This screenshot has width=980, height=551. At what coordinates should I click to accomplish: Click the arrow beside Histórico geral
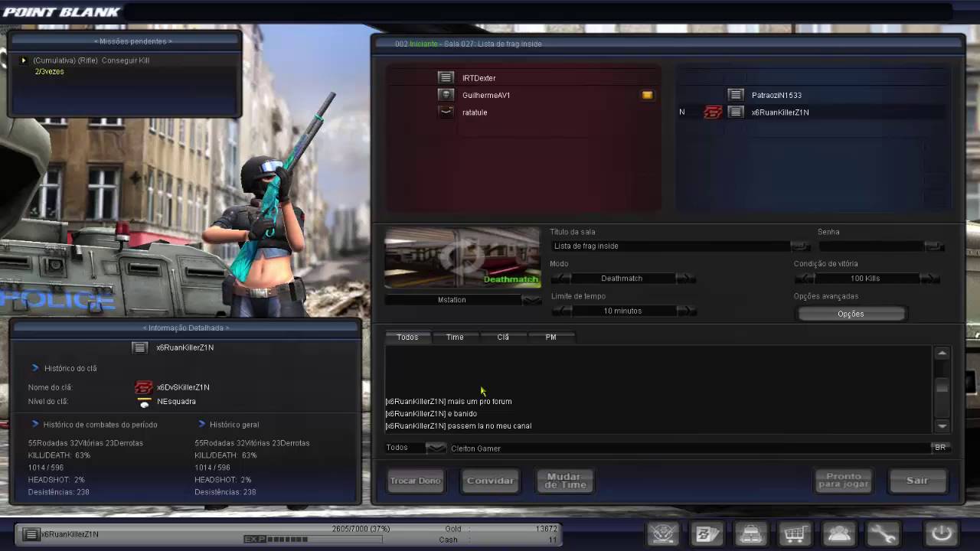pos(202,424)
